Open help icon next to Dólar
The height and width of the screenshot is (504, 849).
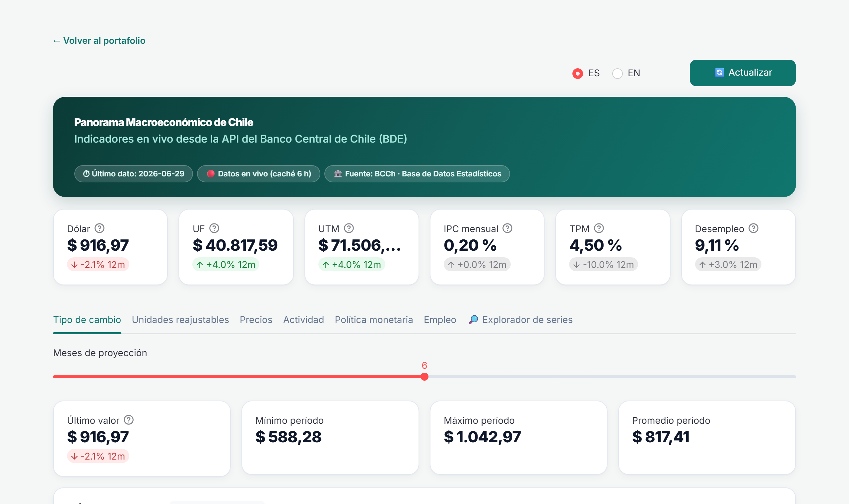tap(99, 228)
